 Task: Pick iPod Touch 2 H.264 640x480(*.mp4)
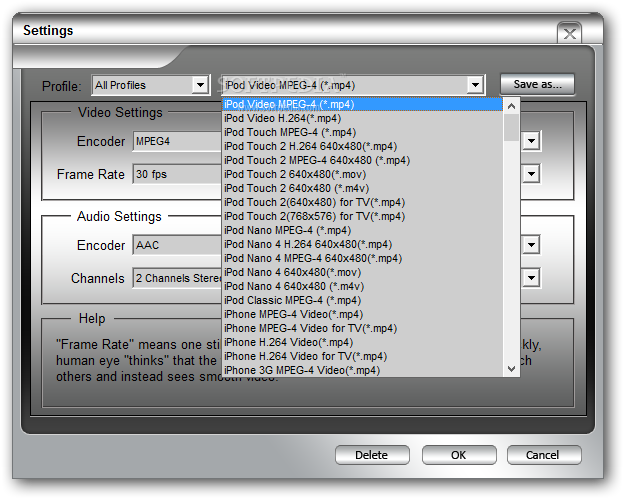click(x=363, y=146)
